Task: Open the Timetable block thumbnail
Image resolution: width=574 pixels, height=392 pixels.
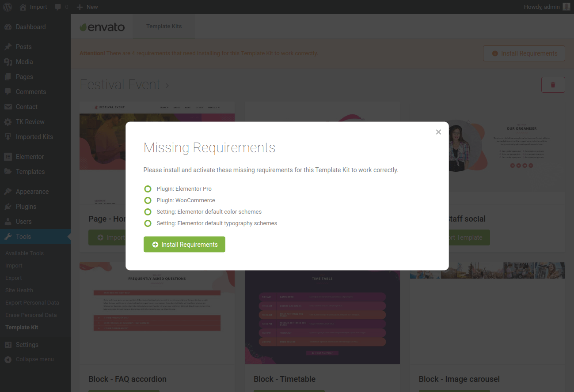Action: point(322,317)
